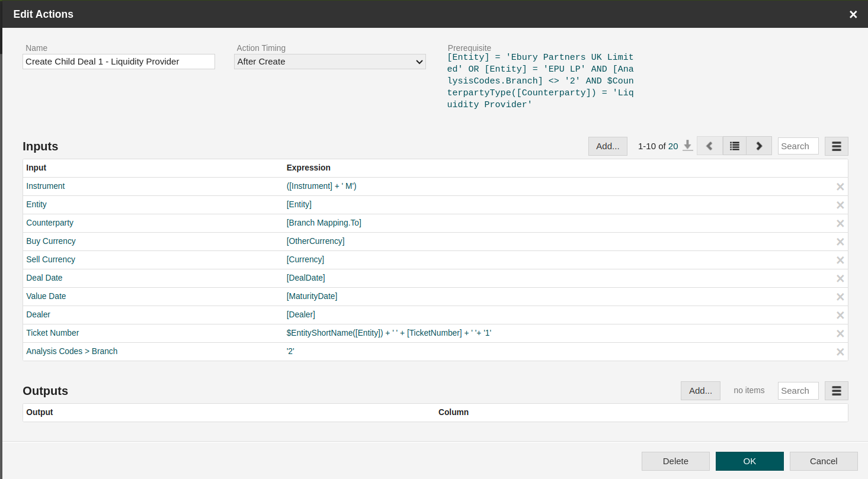Download the inputs list via arrow icon
The width and height of the screenshot is (868, 479).
687,146
